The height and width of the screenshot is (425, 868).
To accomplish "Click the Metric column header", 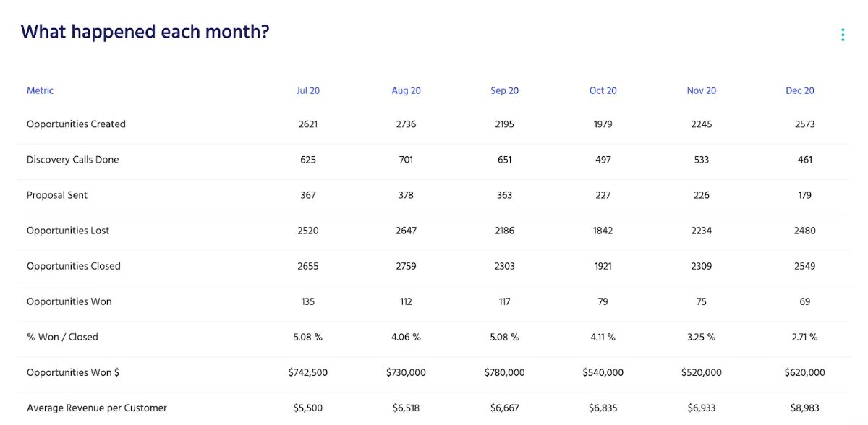I will tap(41, 90).
